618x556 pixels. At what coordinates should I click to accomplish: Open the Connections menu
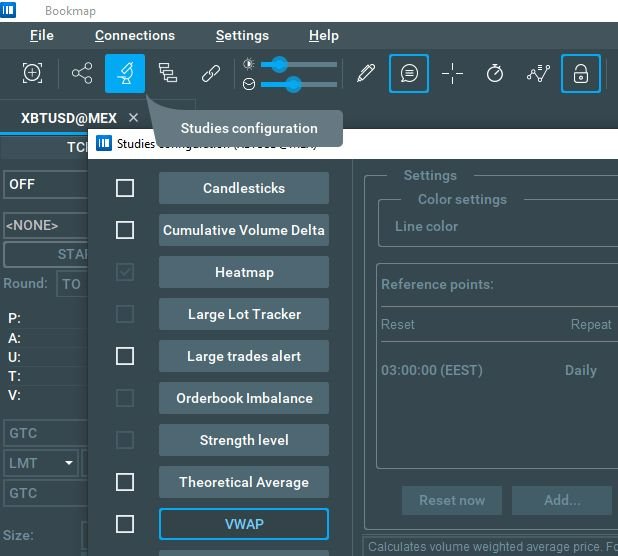[135, 35]
